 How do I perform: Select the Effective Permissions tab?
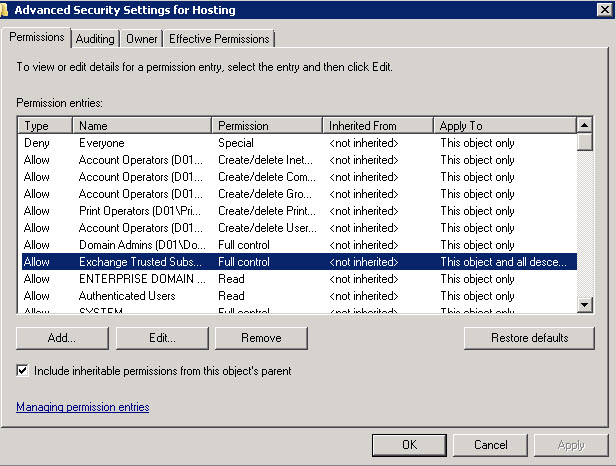click(219, 39)
